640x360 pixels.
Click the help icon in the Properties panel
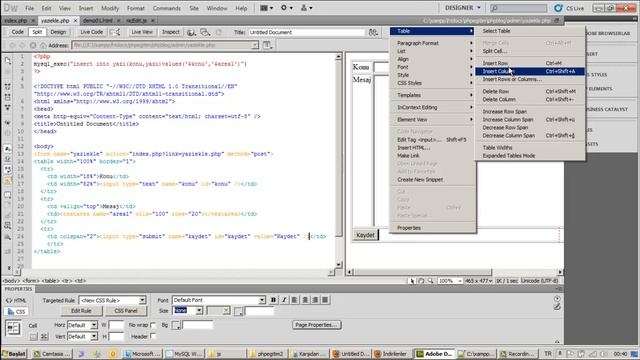coord(557,299)
